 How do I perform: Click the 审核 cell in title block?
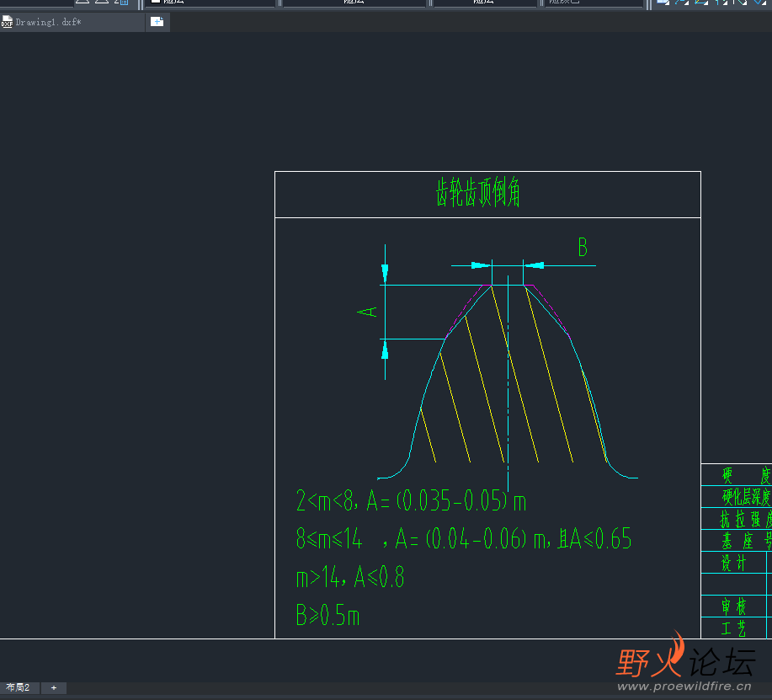[x=733, y=606]
